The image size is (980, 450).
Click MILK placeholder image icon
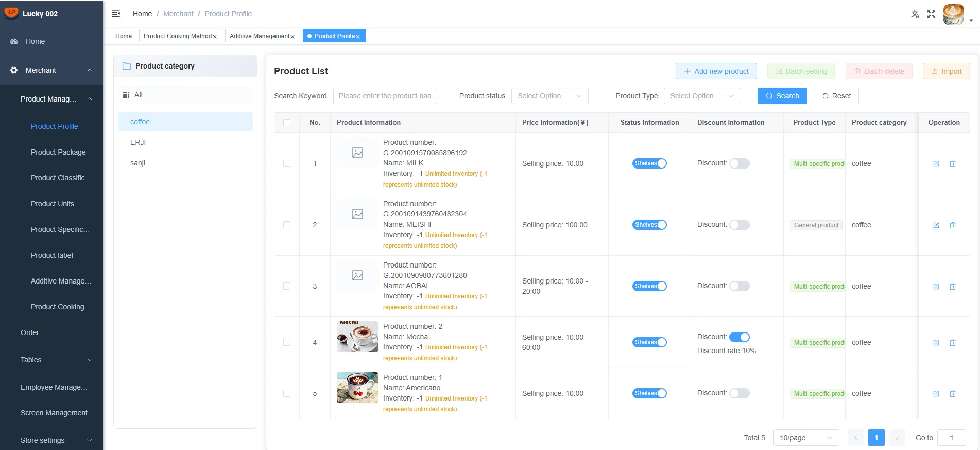click(357, 153)
